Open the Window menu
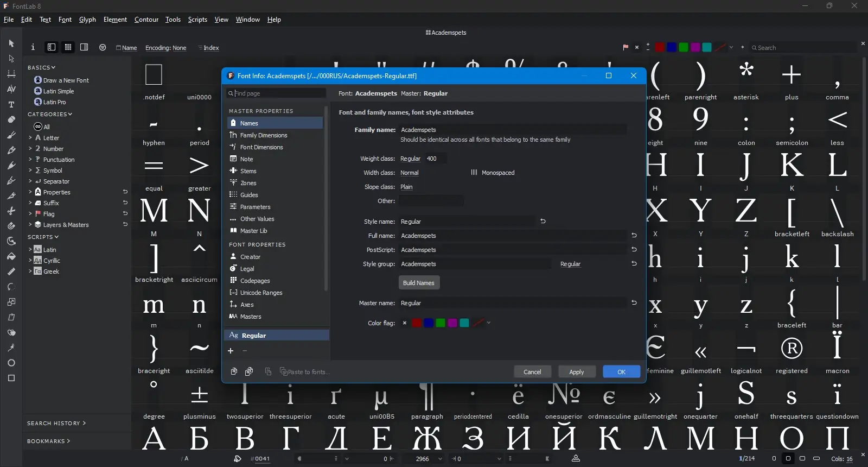 [248, 20]
